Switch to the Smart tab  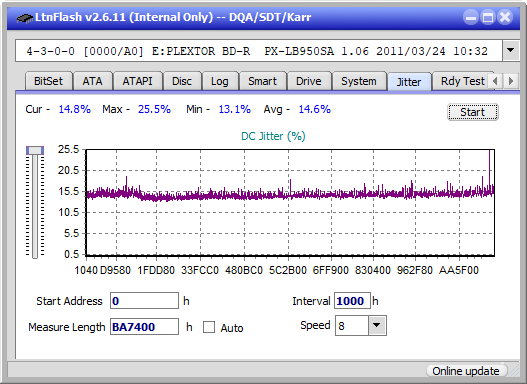coord(262,81)
